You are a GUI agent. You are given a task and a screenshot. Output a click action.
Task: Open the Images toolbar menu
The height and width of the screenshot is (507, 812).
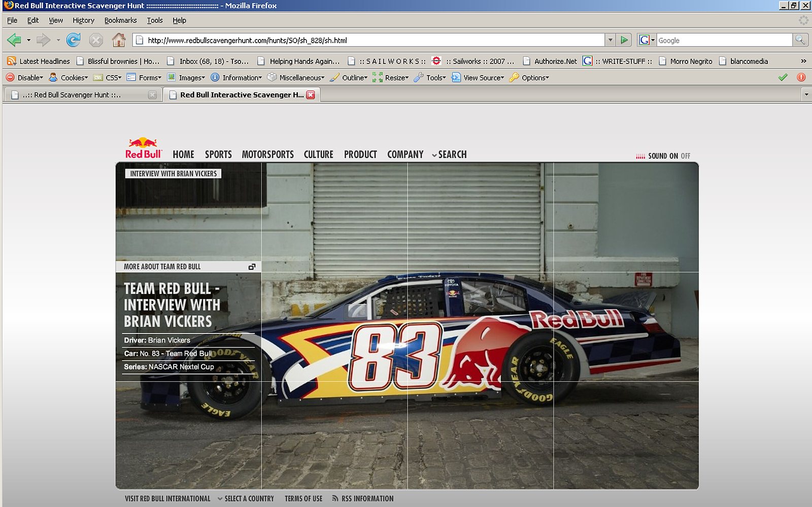click(x=186, y=78)
